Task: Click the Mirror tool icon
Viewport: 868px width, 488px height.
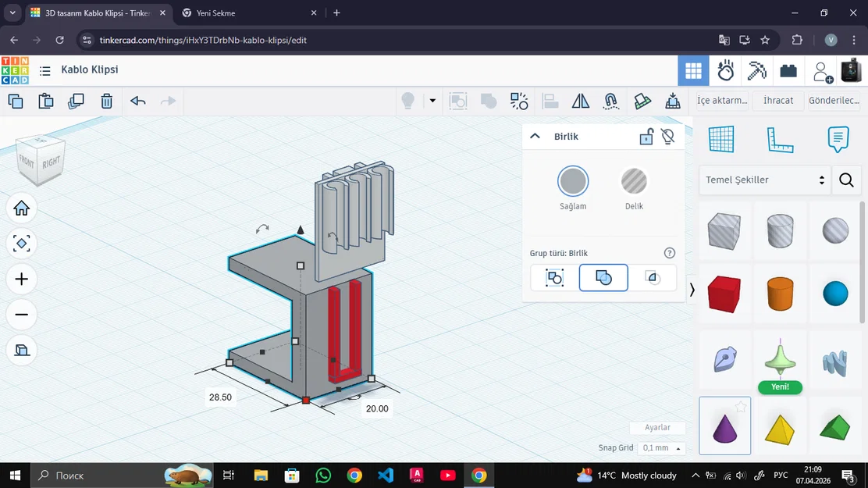Action: coord(581,101)
